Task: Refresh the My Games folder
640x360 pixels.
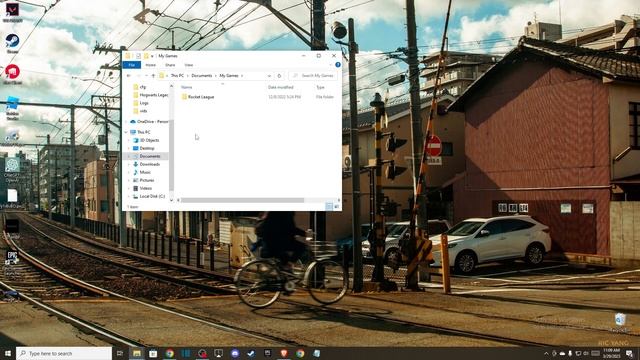Action: tap(279, 76)
